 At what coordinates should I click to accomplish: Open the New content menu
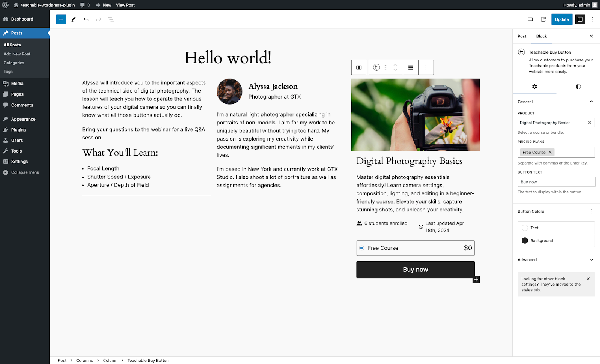tap(103, 5)
